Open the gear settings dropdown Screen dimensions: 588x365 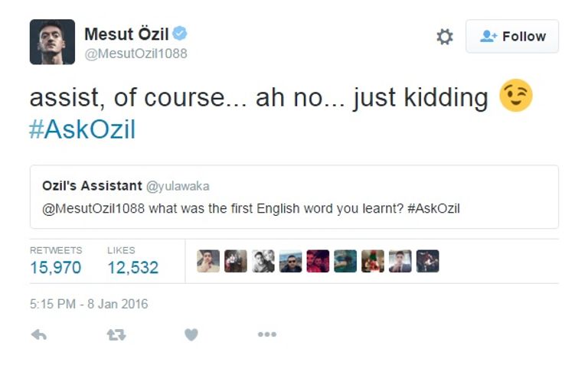coord(445,37)
